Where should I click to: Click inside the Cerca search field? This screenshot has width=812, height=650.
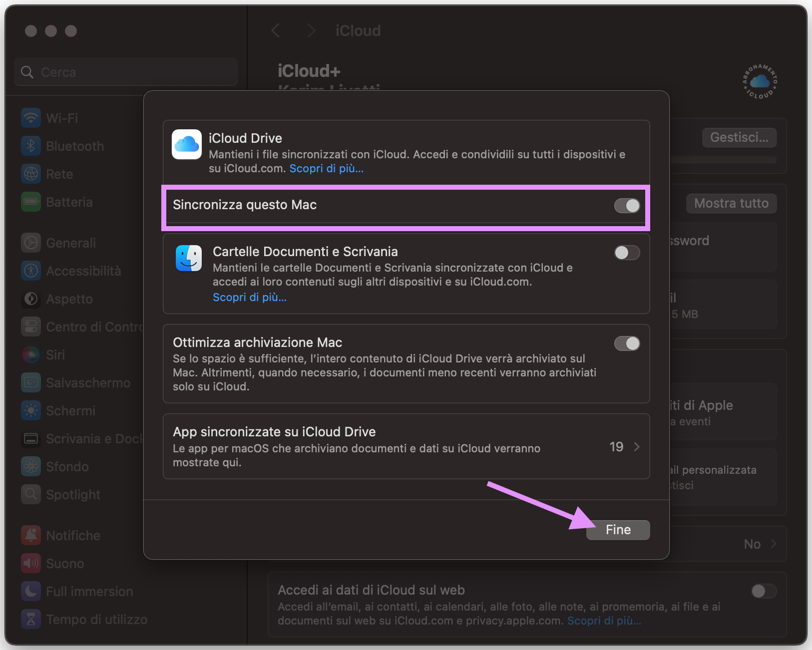(125, 72)
